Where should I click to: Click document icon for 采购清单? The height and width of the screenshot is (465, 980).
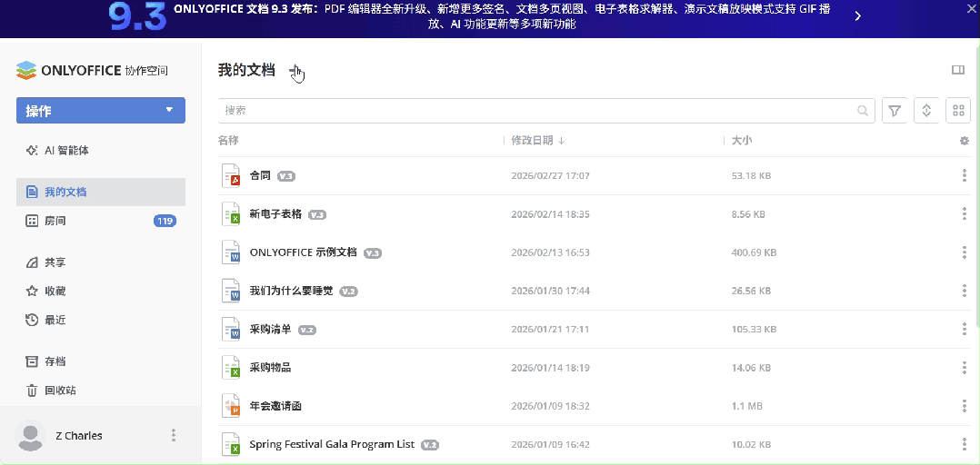231,329
